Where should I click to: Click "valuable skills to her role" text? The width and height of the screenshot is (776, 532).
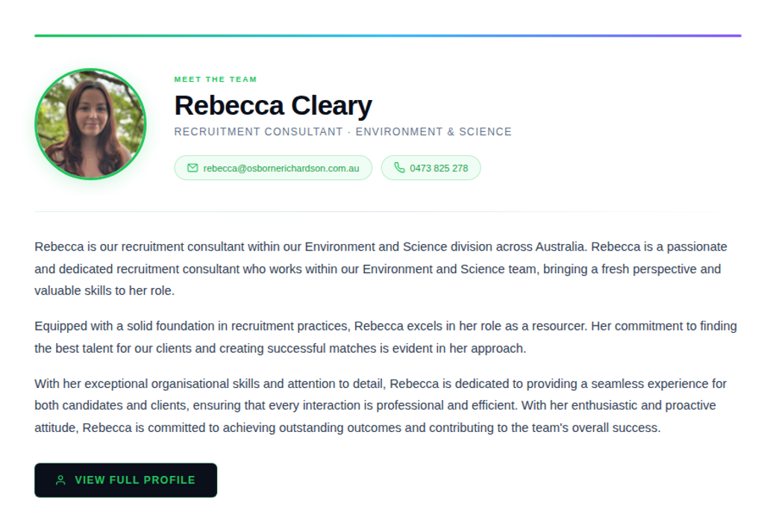[104, 291]
